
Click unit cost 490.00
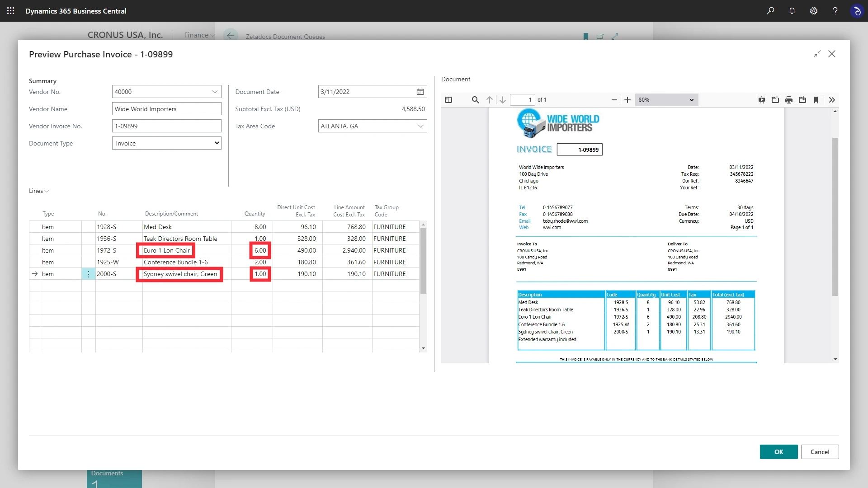[x=297, y=250]
